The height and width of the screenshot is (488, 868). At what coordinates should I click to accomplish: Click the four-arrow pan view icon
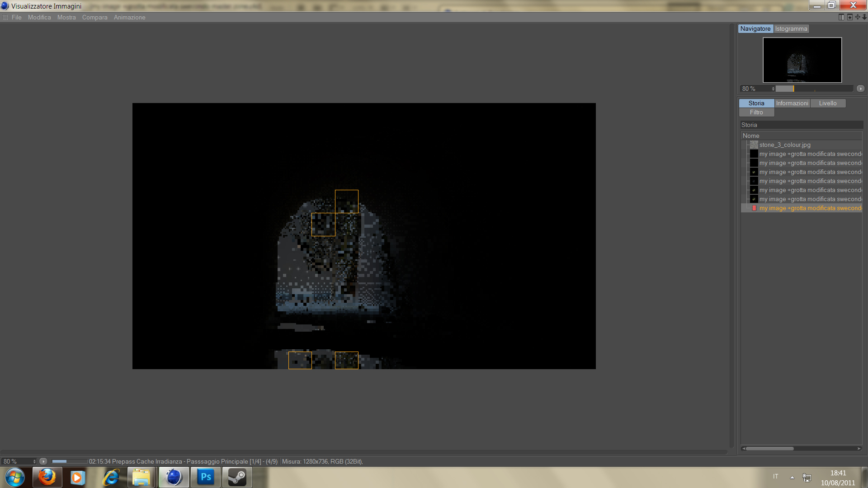[858, 17]
